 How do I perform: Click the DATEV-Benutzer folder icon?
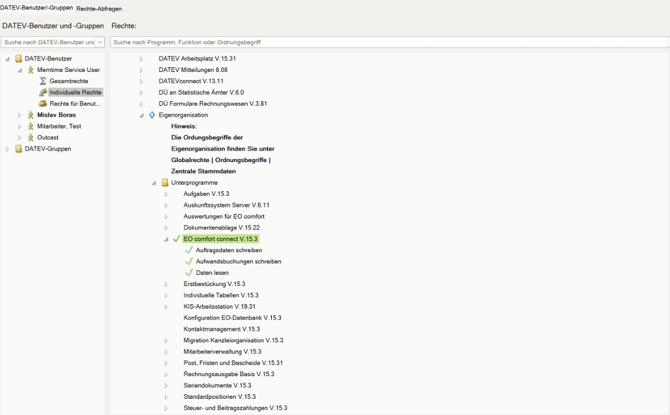18,59
